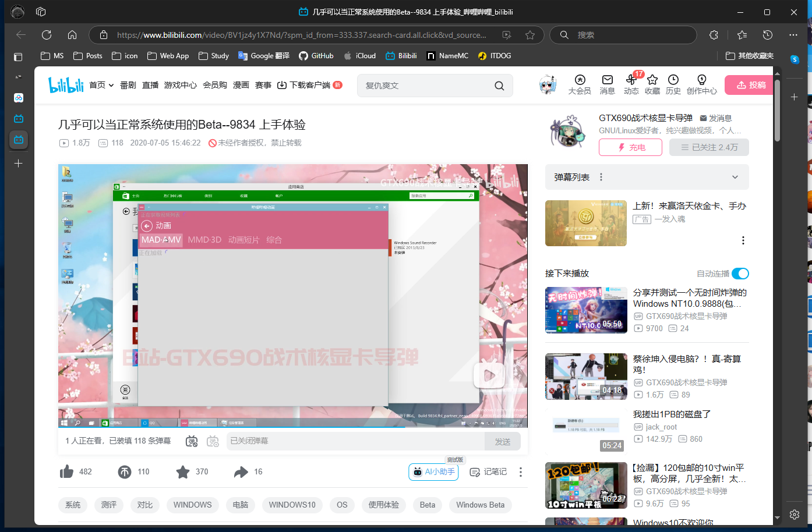
Task: Click the 充电 button for the uploader
Action: point(630,147)
